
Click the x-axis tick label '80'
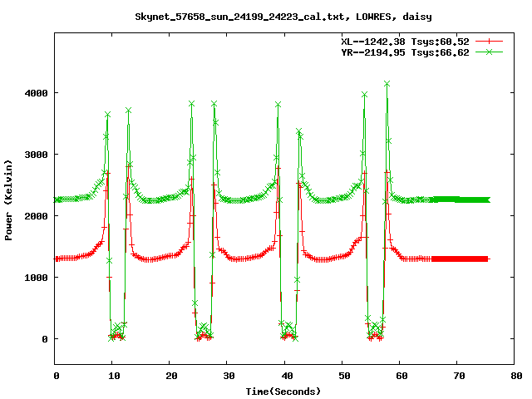[x=516, y=376]
